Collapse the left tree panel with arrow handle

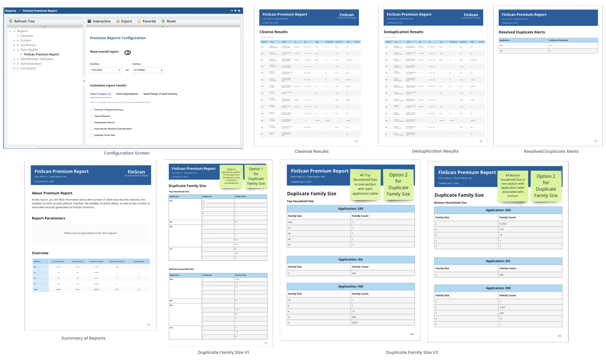(84, 81)
